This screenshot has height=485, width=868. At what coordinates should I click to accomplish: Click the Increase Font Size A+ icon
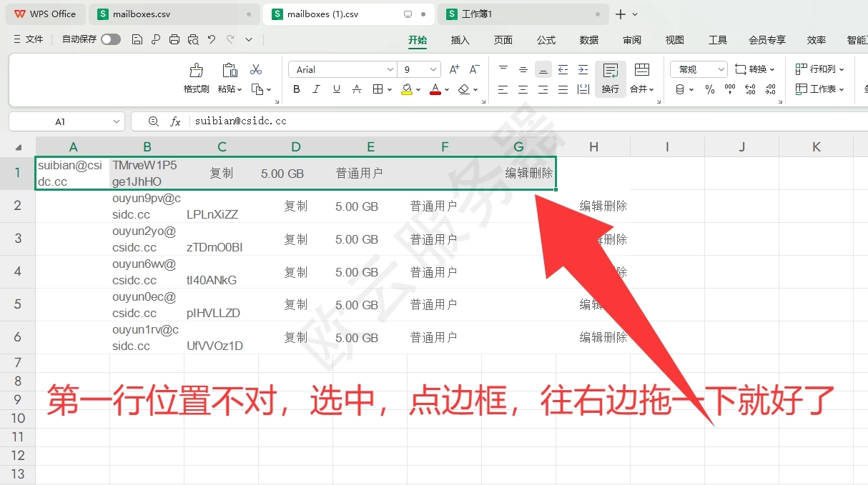(x=454, y=69)
